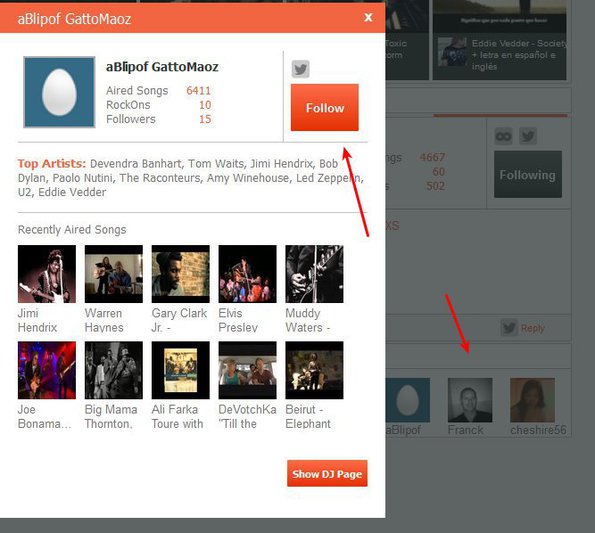Click the Gary Clark Jr. song title

pos(179,320)
